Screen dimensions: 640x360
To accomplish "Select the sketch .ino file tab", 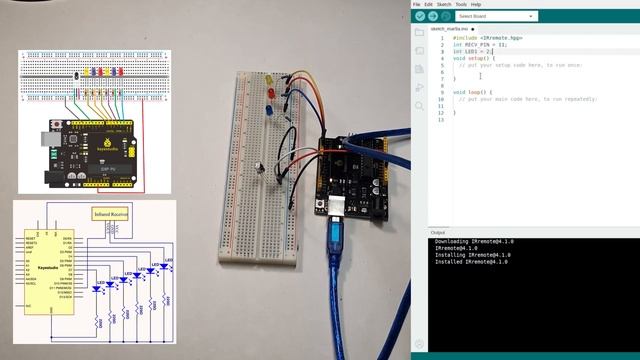I will coord(452,29).
